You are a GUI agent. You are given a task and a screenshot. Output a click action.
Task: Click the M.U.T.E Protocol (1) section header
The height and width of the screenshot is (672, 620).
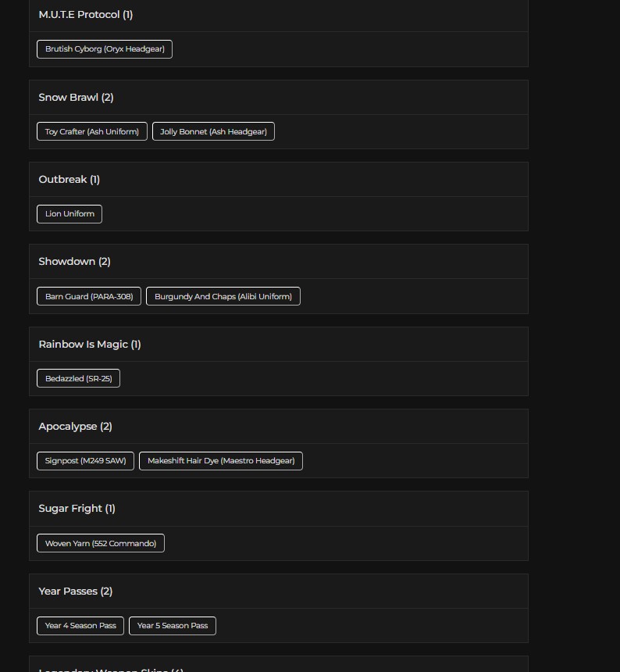279,15
